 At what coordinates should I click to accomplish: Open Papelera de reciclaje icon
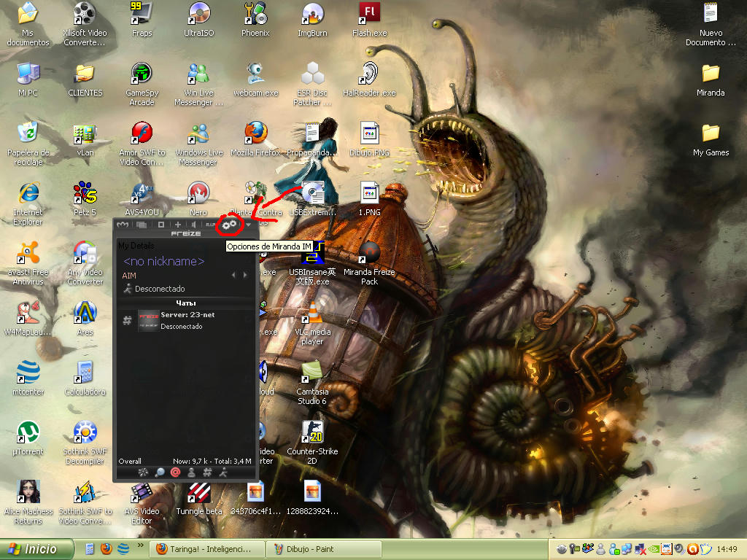tap(28, 144)
